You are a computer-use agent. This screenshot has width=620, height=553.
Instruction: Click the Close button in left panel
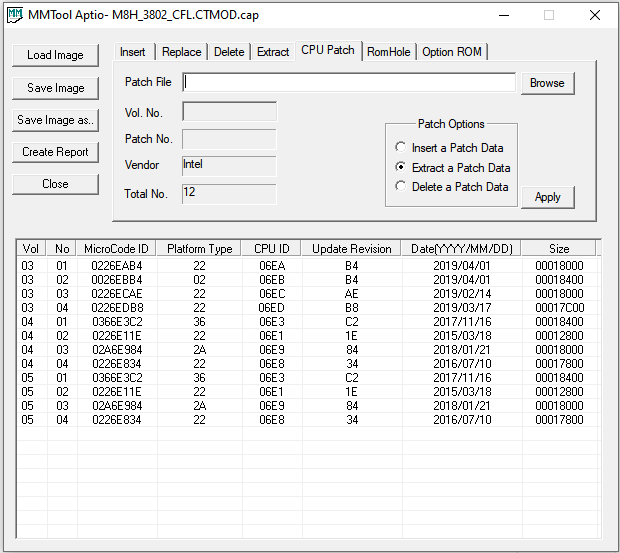(55, 184)
